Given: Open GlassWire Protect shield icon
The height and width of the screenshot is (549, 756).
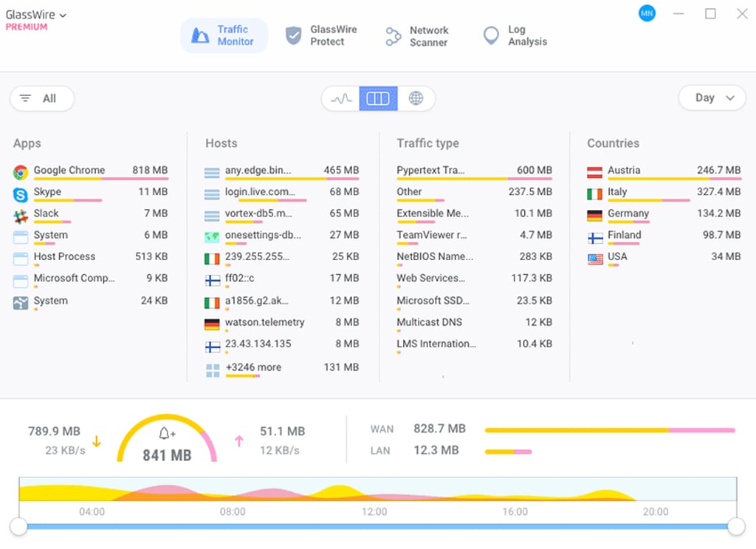Looking at the screenshot, I should click(x=292, y=35).
